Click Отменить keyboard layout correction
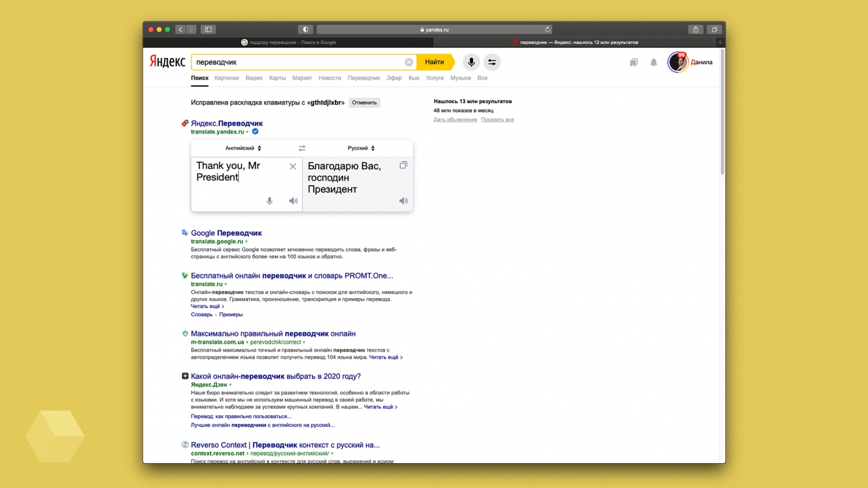The height and width of the screenshot is (488, 868). (365, 102)
